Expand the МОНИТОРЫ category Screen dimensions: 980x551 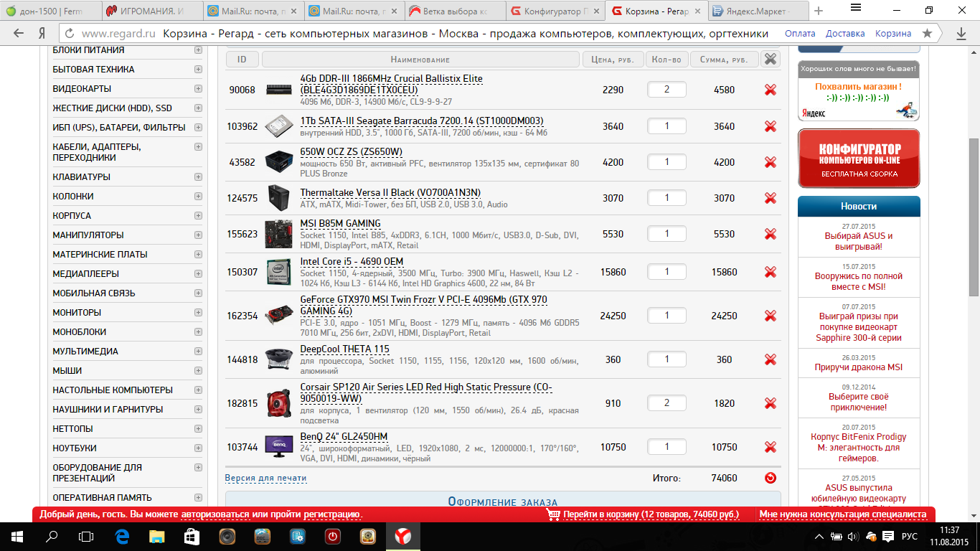click(198, 313)
